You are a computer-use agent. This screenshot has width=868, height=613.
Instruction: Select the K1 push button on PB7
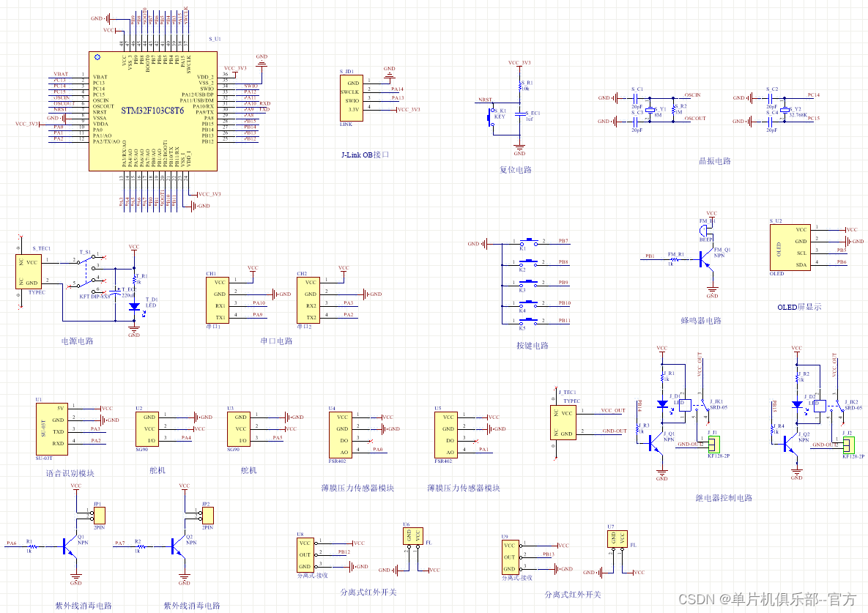[529, 242]
